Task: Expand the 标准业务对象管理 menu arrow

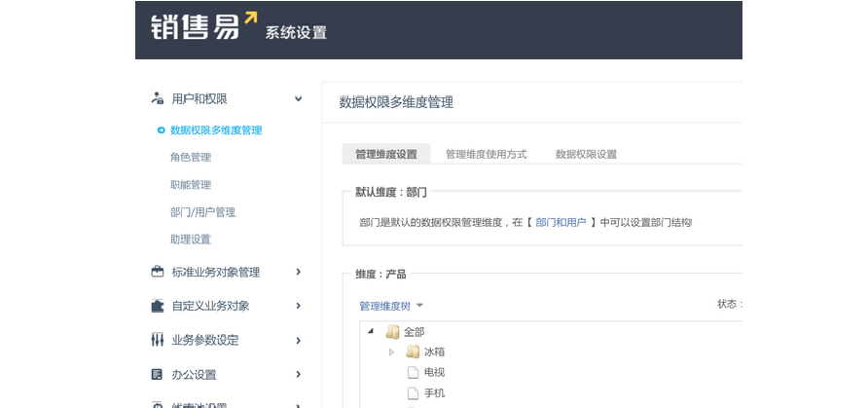Action: click(299, 272)
